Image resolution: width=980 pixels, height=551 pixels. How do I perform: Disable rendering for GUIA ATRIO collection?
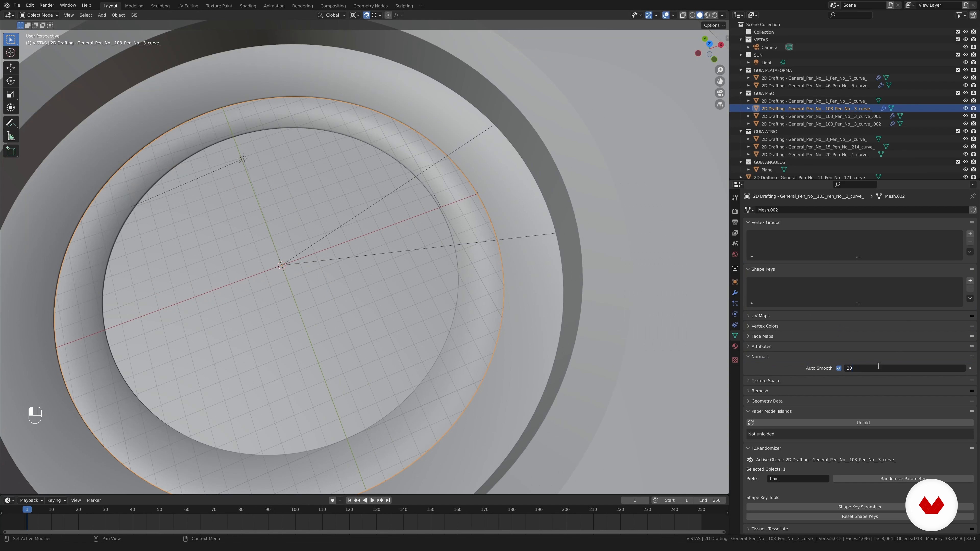[x=973, y=131]
